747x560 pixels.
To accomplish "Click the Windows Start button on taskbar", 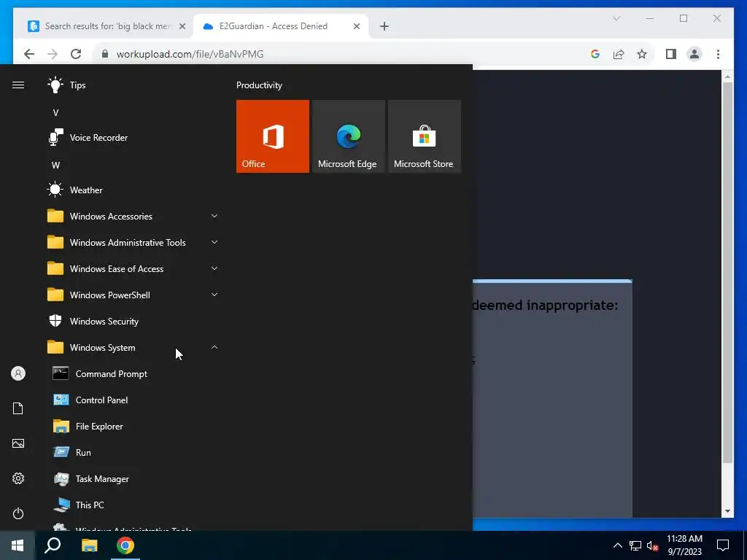I will [18, 545].
